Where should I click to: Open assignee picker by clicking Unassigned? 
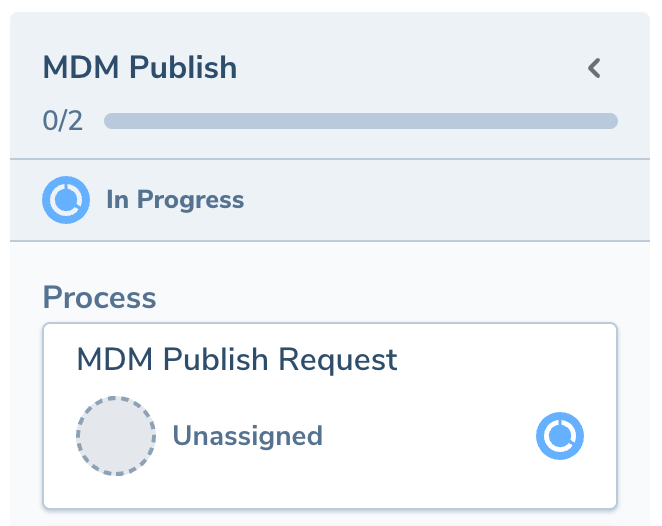tap(247, 436)
